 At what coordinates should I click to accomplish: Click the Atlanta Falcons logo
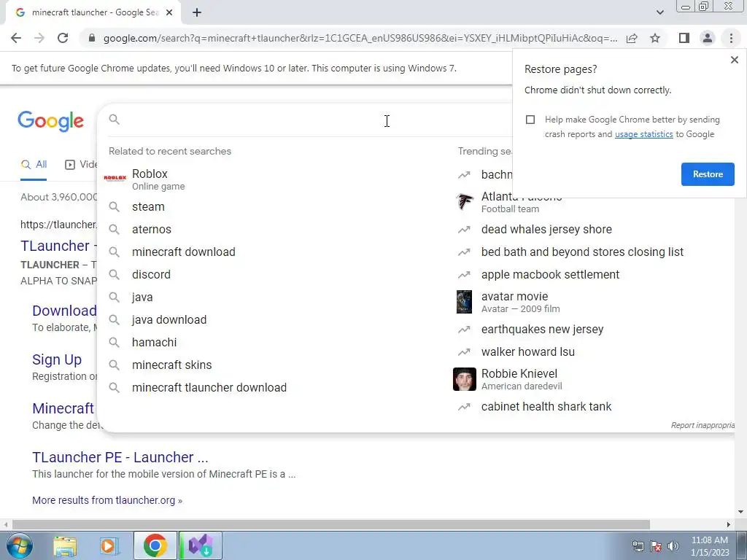[465, 201]
